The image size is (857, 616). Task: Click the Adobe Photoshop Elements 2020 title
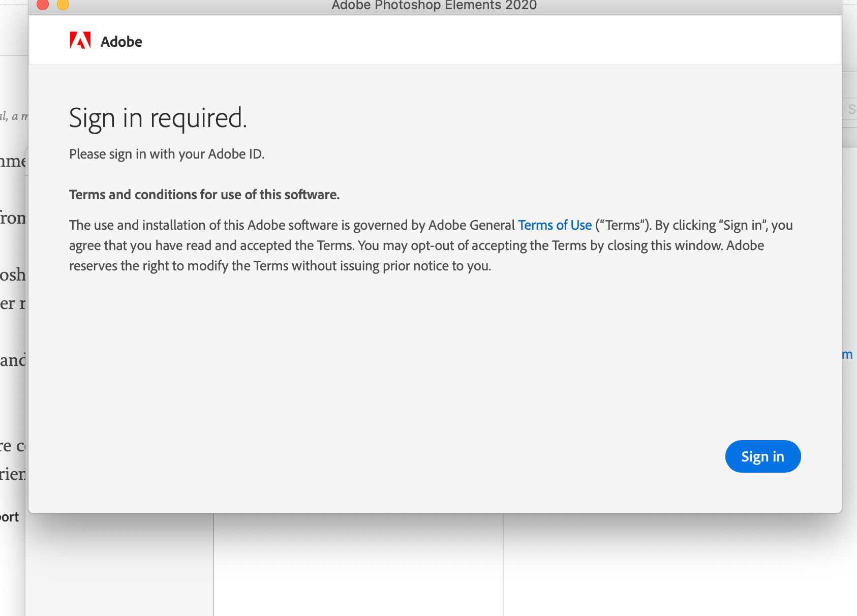click(x=434, y=6)
